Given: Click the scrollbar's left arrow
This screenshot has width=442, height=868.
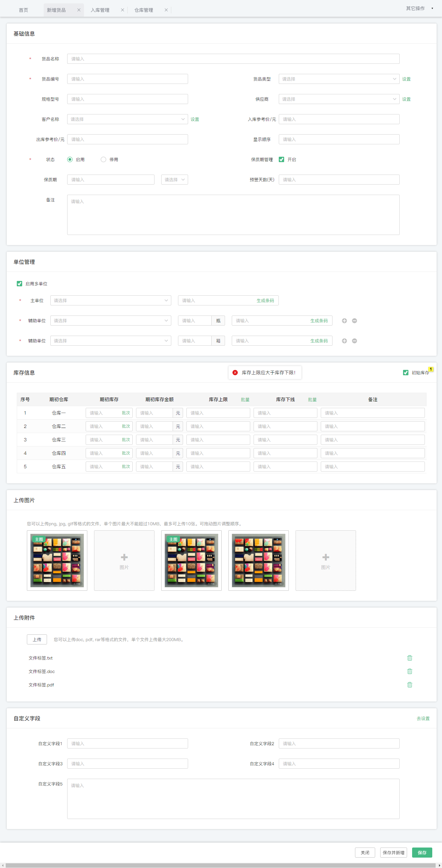Looking at the screenshot, I should coord(2,865).
